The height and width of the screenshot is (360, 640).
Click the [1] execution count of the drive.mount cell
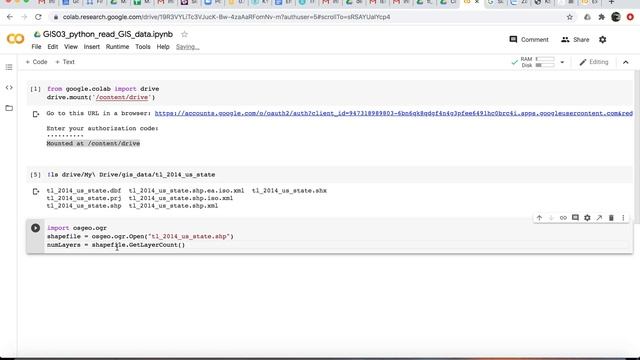click(36, 89)
